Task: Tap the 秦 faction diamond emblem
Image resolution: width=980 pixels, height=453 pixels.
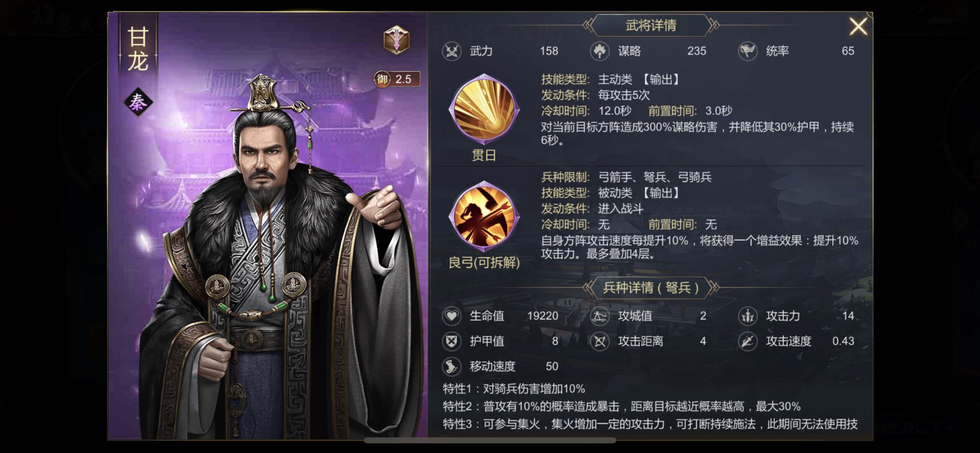Action: (x=138, y=102)
